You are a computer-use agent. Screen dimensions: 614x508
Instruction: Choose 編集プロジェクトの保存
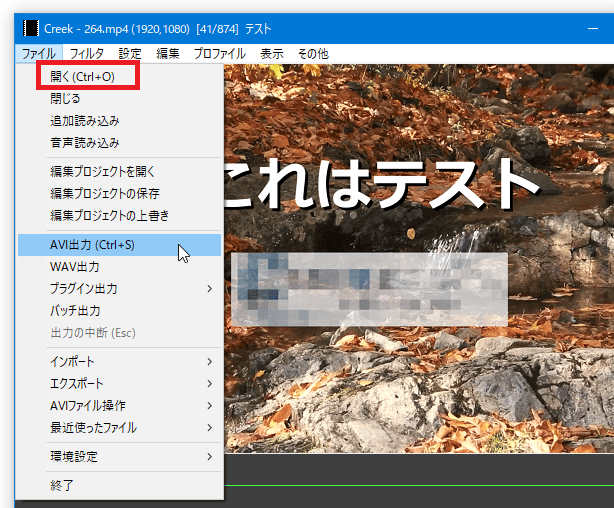tap(119, 193)
